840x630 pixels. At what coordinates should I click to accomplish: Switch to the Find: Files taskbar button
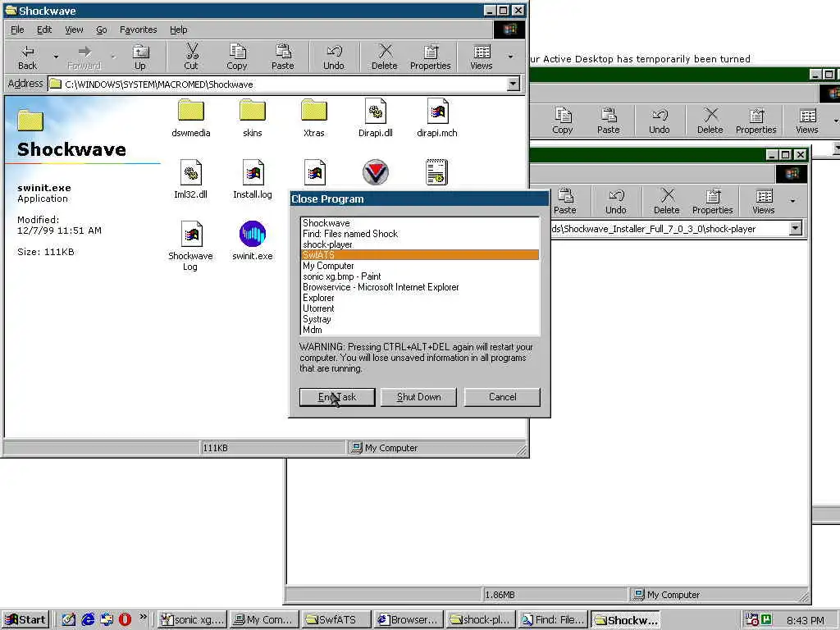[x=554, y=620]
